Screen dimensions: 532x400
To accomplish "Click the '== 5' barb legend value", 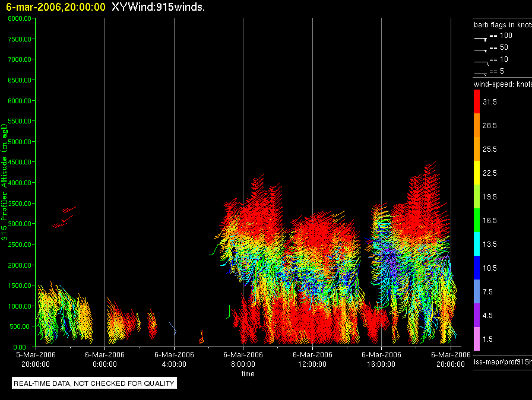I will 497,71.
